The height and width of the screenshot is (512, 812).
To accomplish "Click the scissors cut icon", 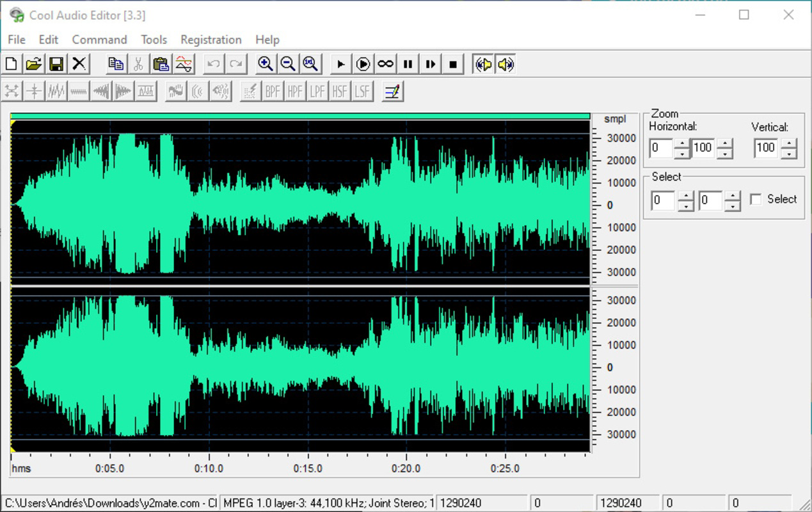I will point(138,64).
